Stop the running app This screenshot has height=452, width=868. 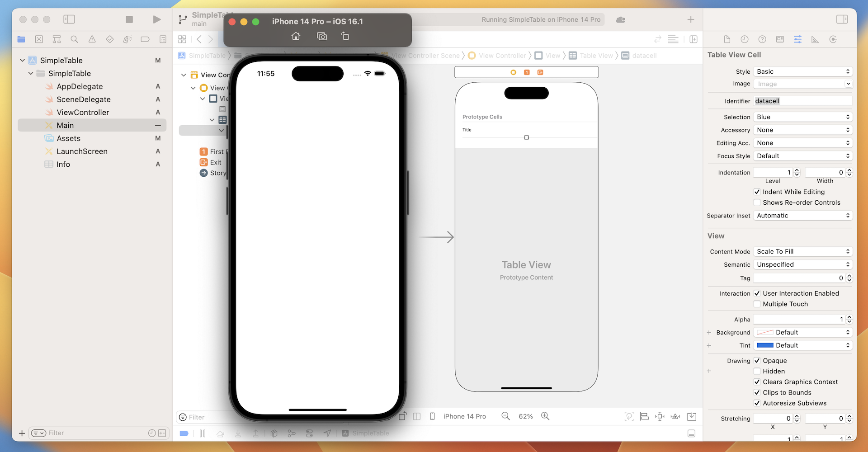pos(129,19)
